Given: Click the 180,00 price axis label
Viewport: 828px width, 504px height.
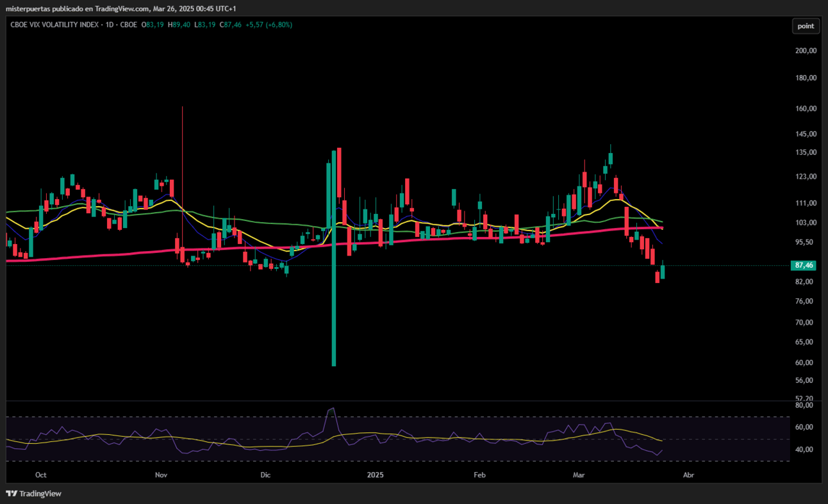Looking at the screenshot, I should [x=806, y=78].
